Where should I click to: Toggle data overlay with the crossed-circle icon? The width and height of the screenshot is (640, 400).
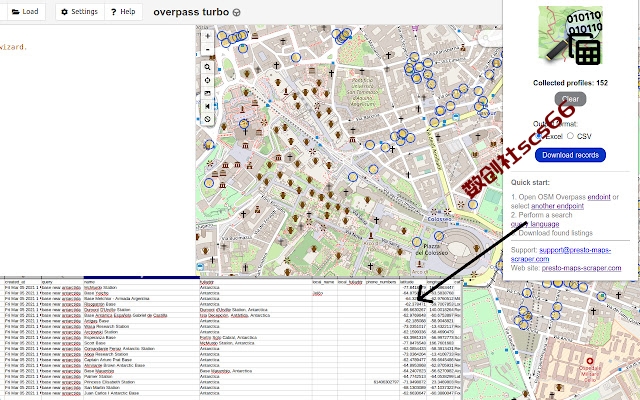tap(208, 119)
